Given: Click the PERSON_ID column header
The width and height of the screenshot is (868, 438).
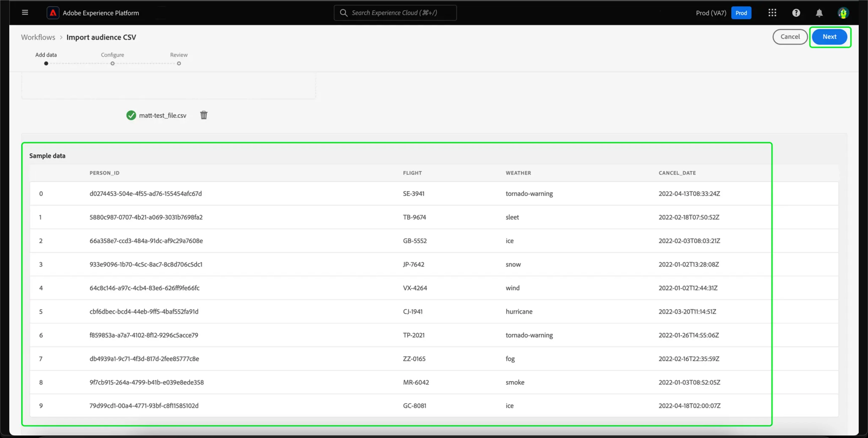Looking at the screenshot, I should pyautogui.click(x=104, y=173).
